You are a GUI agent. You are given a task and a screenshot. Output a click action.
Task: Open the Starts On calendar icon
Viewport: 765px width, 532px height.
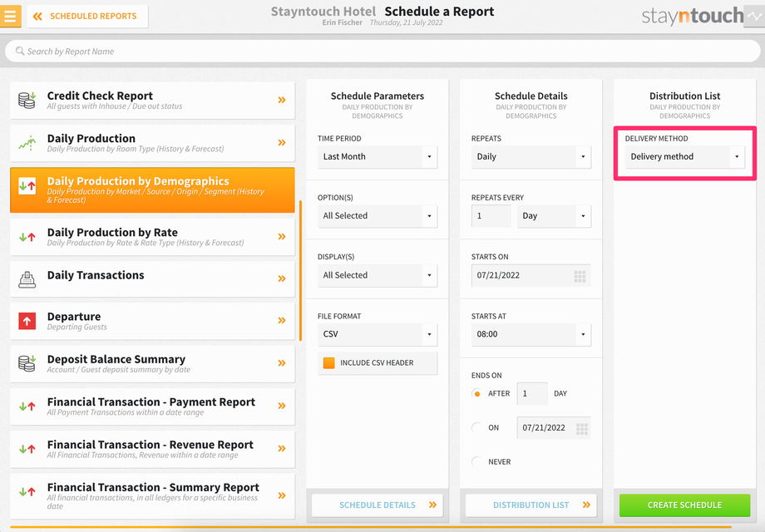(x=580, y=277)
